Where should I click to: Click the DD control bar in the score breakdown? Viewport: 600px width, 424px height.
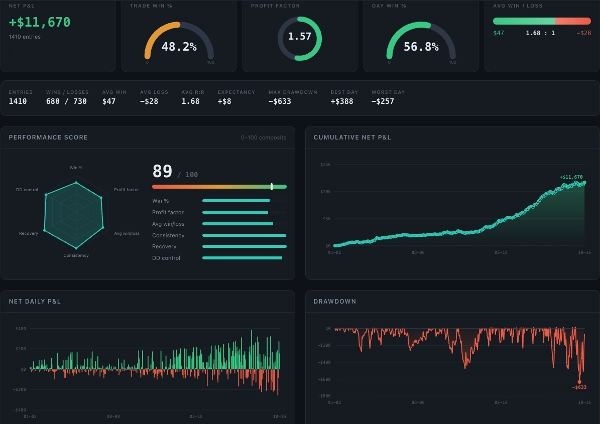[x=245, y=258]
